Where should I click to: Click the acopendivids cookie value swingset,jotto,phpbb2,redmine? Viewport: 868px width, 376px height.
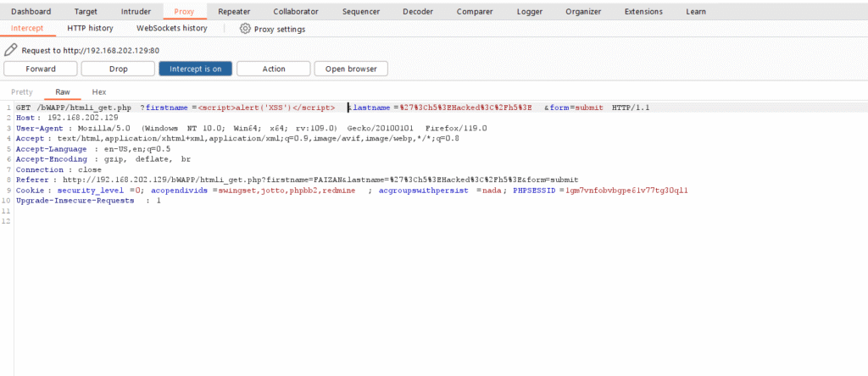[x=288, y=191]
